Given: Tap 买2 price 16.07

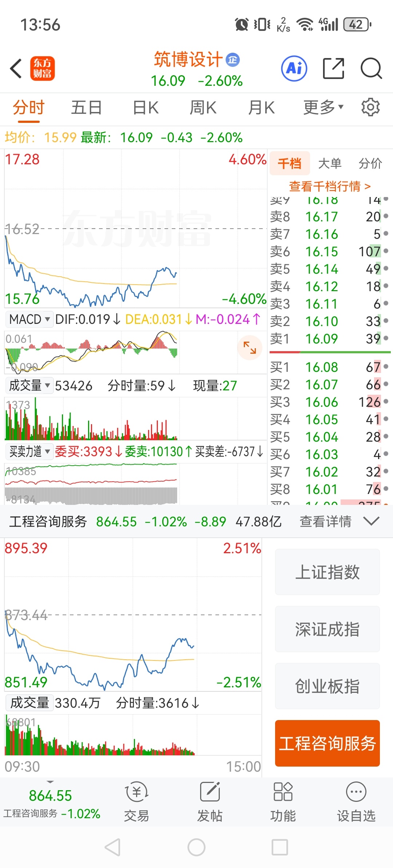Looking at the screenshot, I should [322, 384].
